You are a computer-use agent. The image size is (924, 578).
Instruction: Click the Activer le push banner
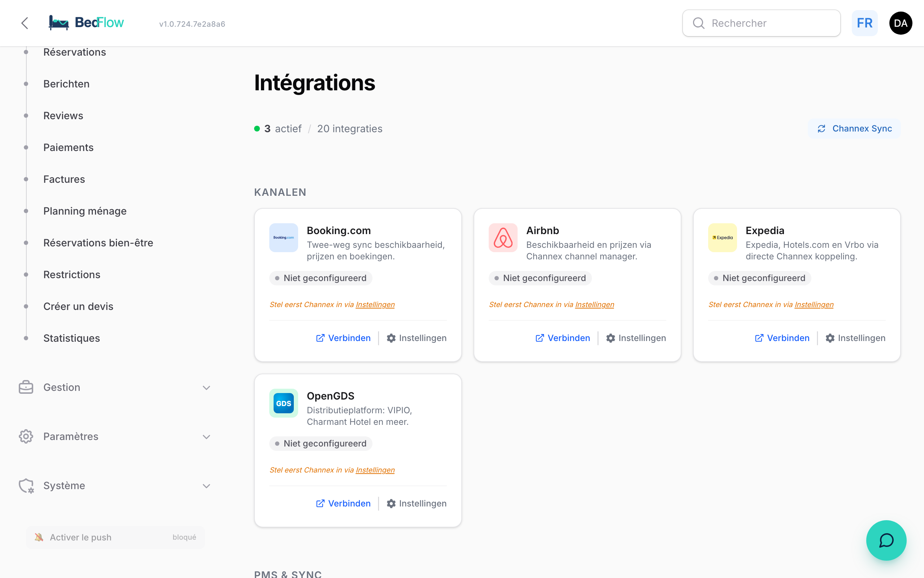click(115, 537)
